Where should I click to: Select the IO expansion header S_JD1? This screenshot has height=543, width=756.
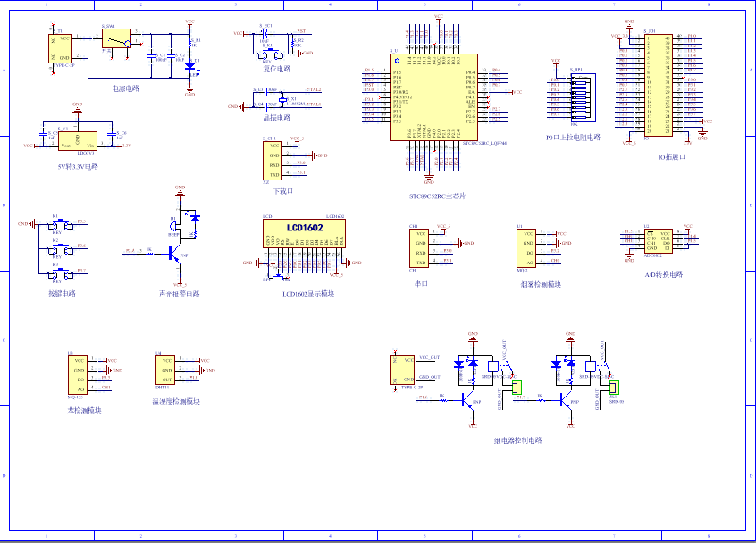pyautogui.click(x=658, y=85)
